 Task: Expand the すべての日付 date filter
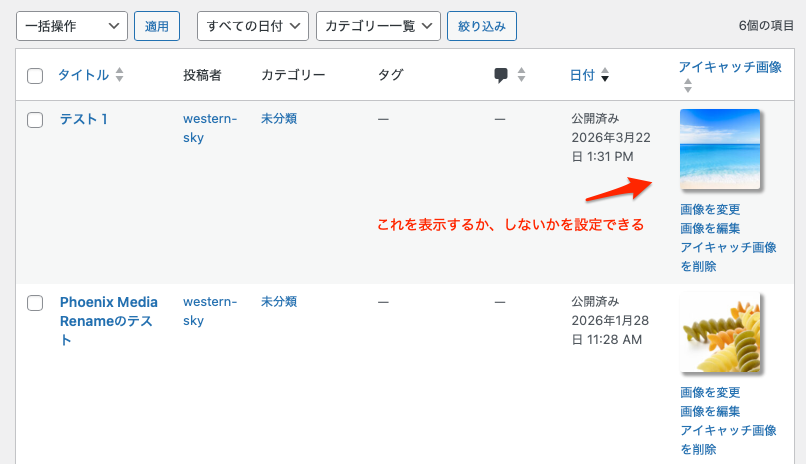[252, 26]
